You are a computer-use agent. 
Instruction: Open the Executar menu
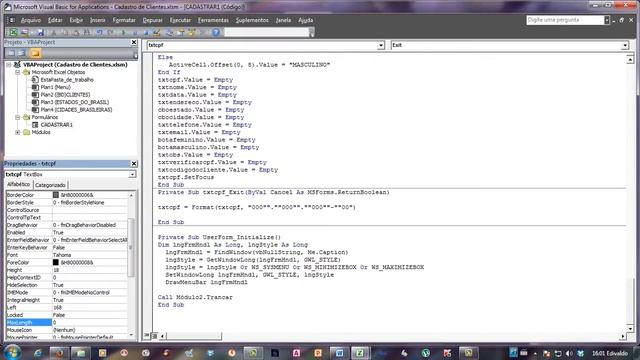pos(180,20)
